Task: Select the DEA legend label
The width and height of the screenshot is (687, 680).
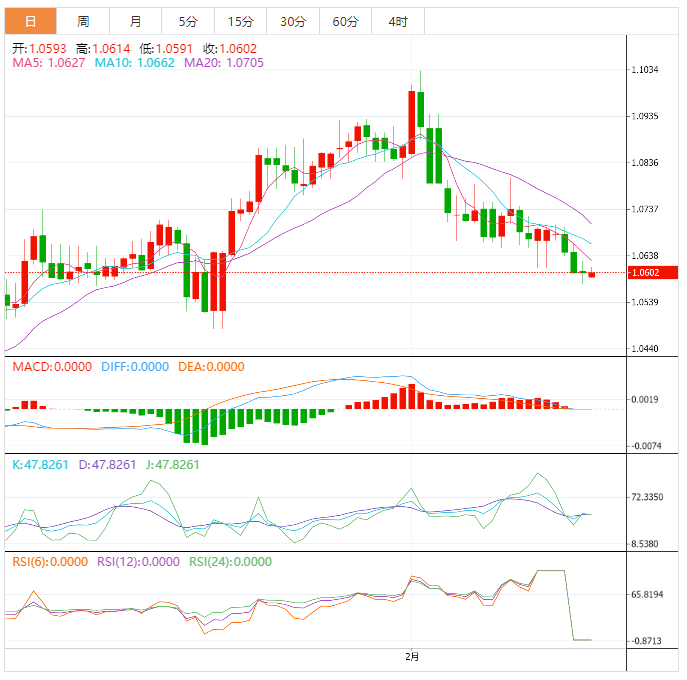Action: [211, 367]
